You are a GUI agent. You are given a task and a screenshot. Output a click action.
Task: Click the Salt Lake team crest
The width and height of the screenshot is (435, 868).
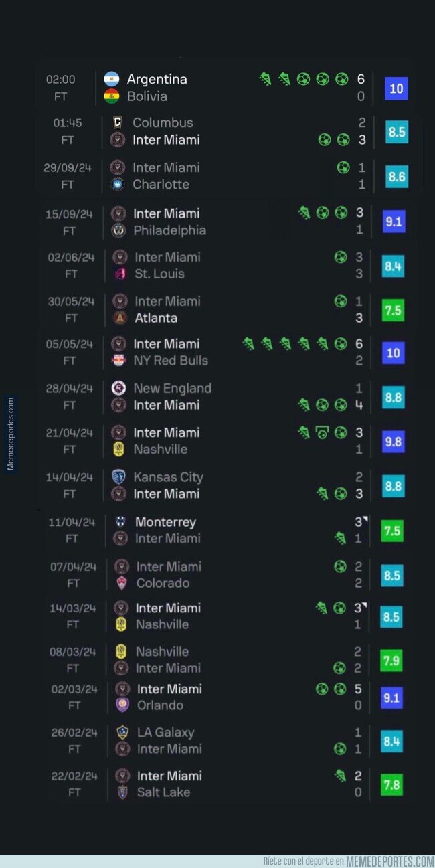(122, 792)
